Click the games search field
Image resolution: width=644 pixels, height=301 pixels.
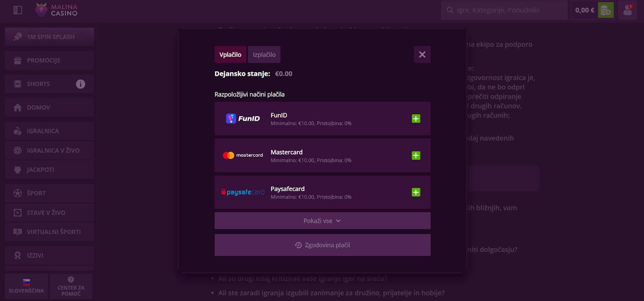504,10
